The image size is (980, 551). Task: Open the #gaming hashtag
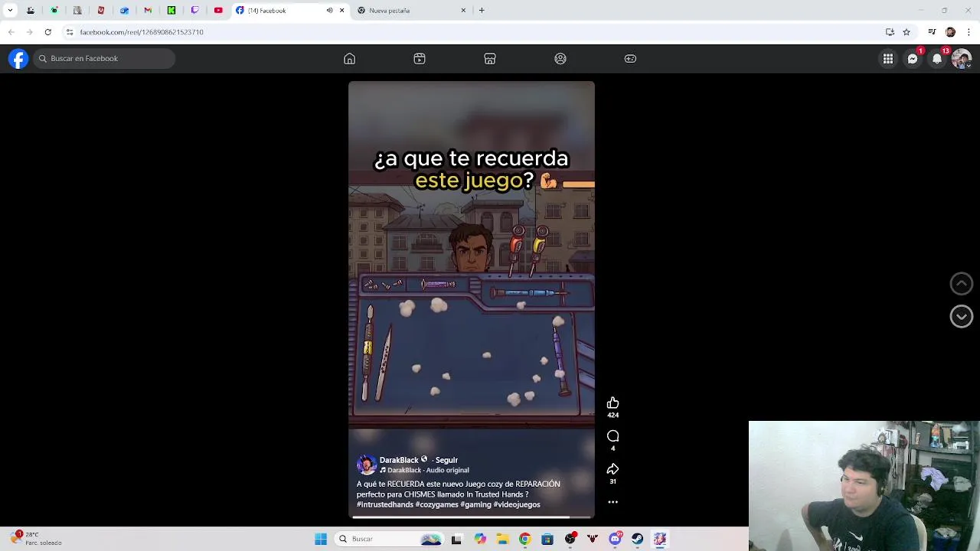tap(475, 504)
